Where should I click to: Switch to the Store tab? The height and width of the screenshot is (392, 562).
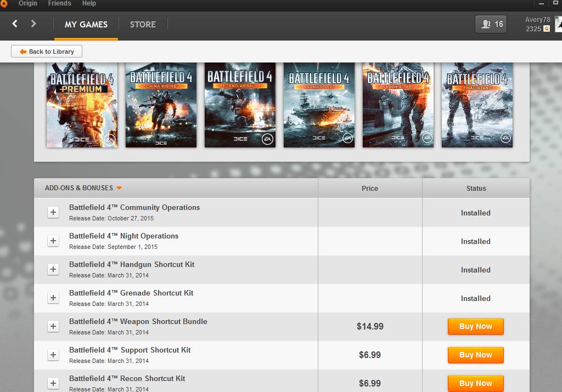pyautogui.click(x=143, y=24)
